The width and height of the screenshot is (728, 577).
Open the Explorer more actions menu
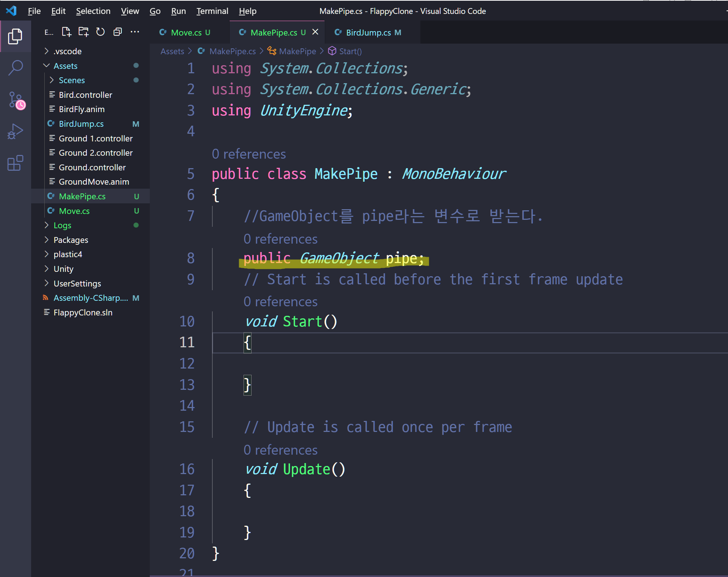pos(135,32)
